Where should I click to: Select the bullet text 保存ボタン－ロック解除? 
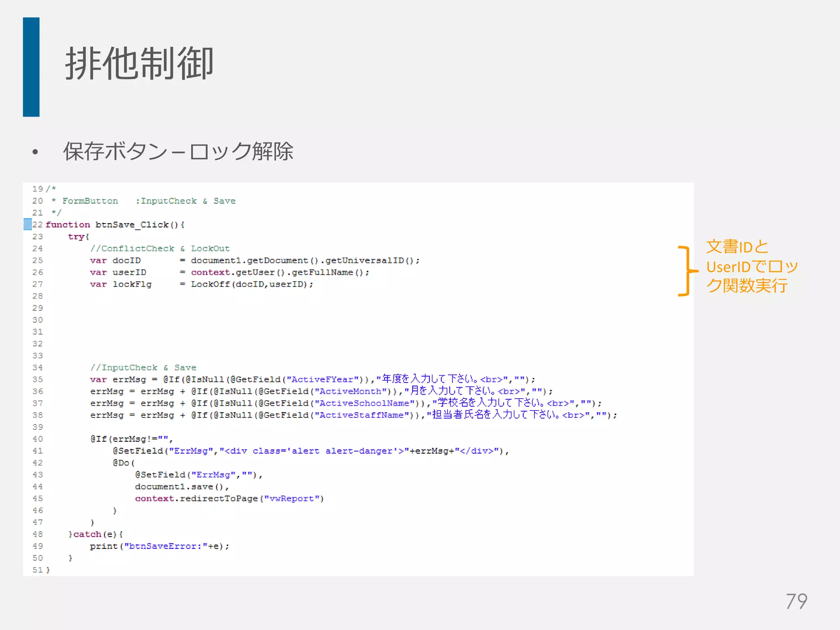click(178, 151)
